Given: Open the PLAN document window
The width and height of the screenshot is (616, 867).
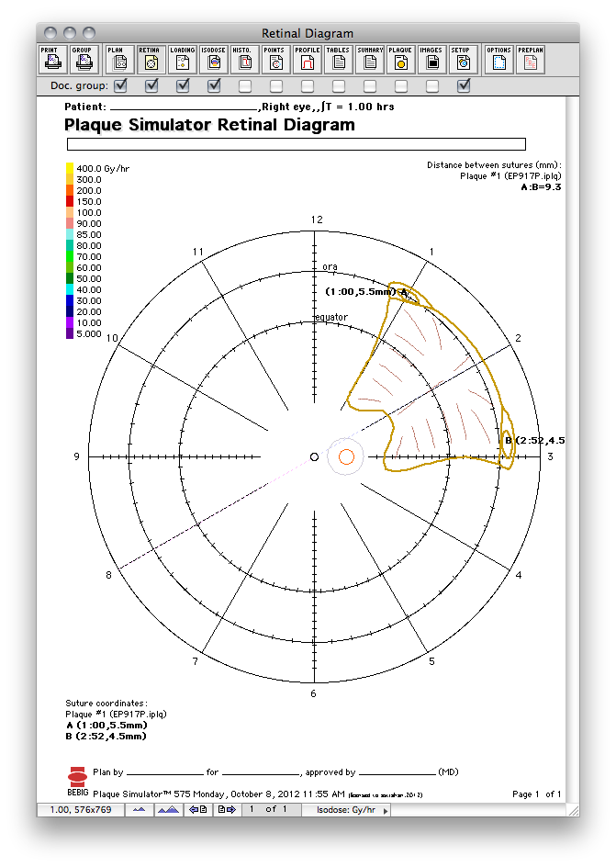Looking at the screenshot, I should click(120, 60).
